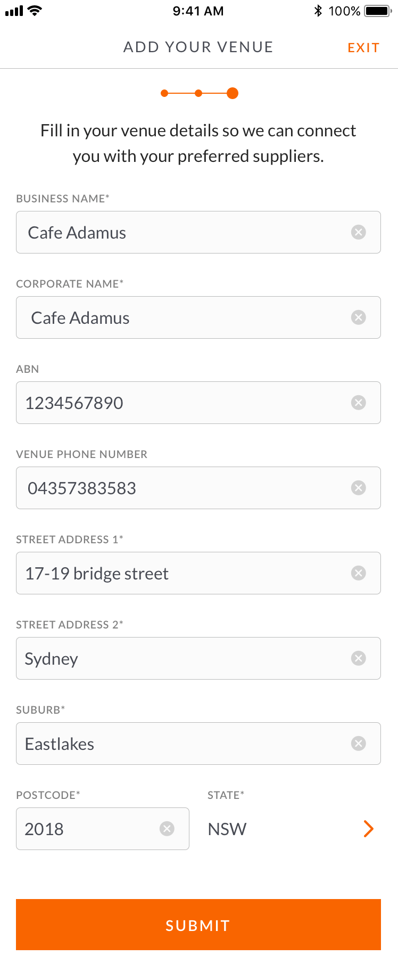Image resolution: width=398 pixels, height=980 pixels.
Task: Select the third progress step dot
Action: [233, 93]
